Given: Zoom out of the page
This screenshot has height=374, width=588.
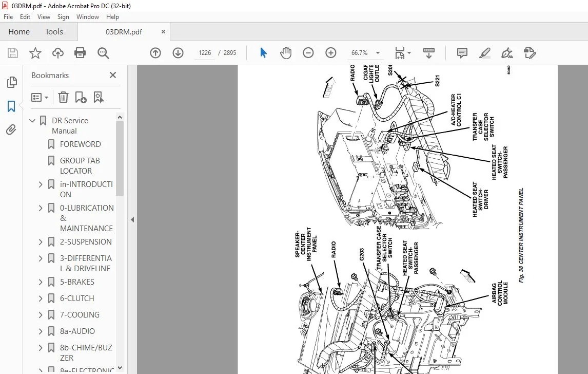Looking at the screenshot, I should (308, 53).
